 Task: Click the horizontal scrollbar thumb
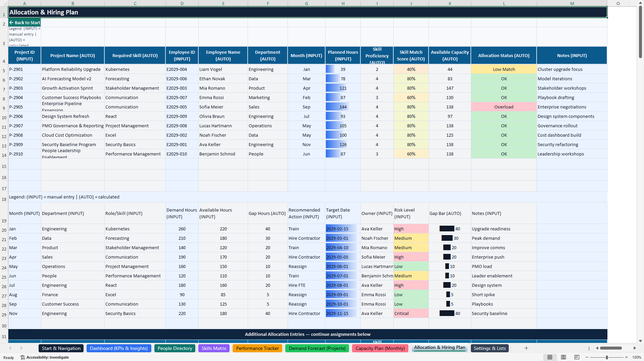tap(611, 348)
